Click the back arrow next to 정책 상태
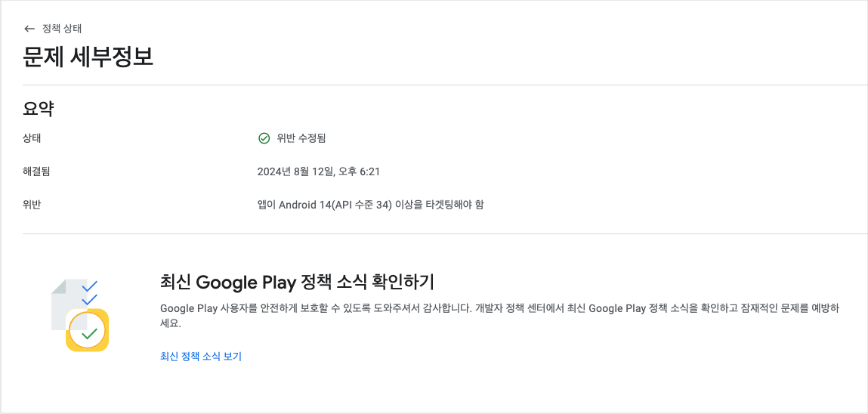This screenshot has height=414, width=868. [x=29, y=29]
